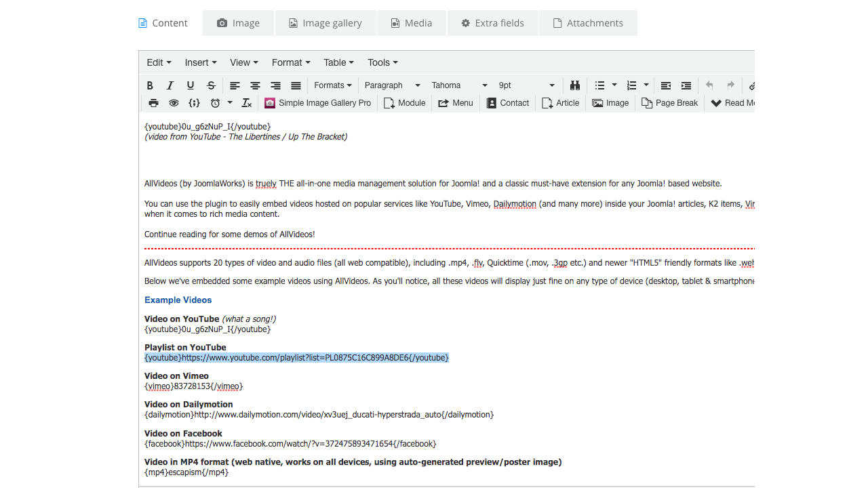
Task: Switch to the Image gallery tab
Action: 325,23
